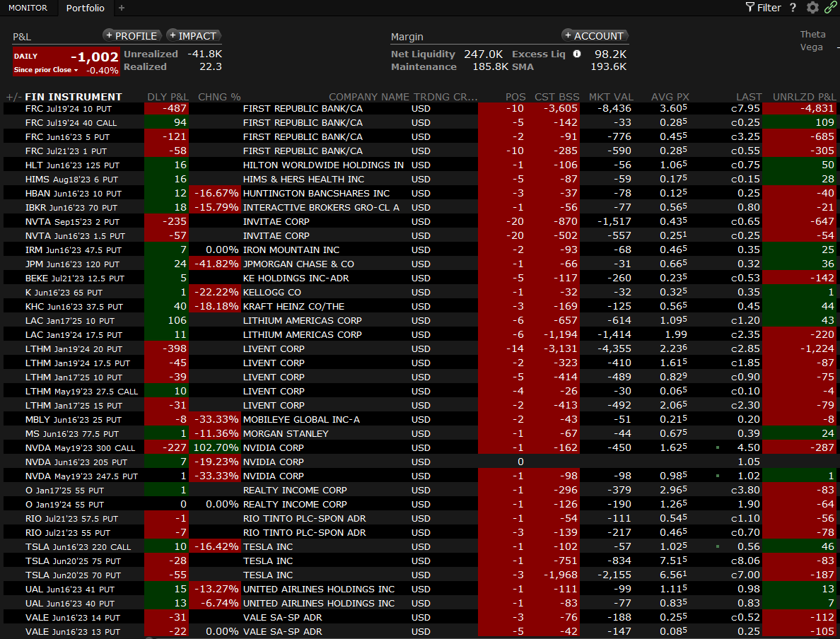Sort by the UNRLZD P&L column header

pos(804,97)
